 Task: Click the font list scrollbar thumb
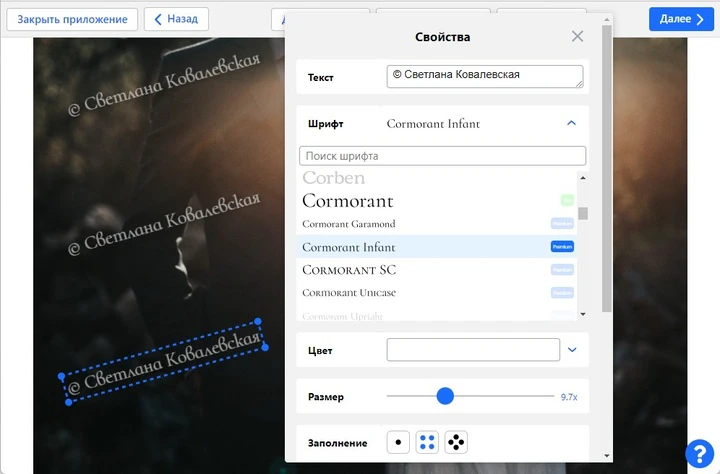pyautogui.click(x=583, y=214)
